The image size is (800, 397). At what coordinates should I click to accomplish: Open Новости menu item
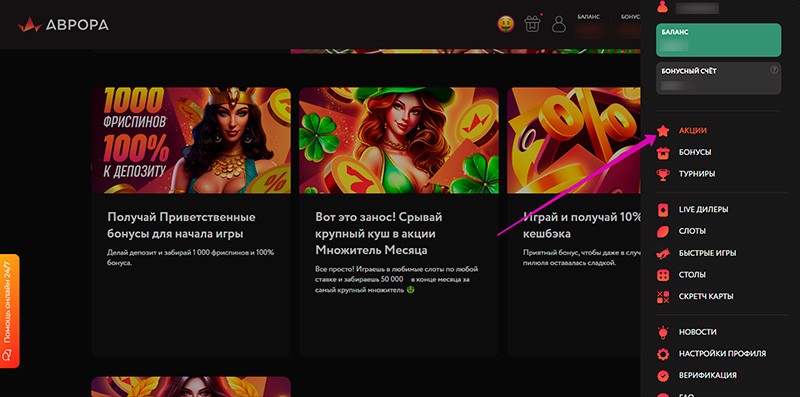coord(697,332)
